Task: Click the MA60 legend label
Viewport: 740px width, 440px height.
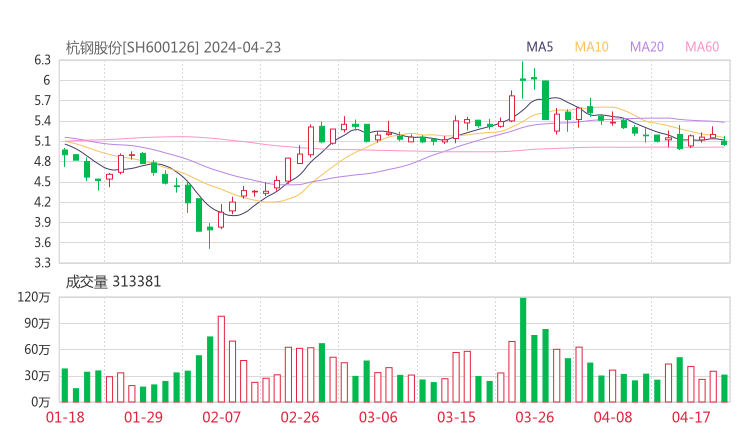Action: (x=702, y=47)
